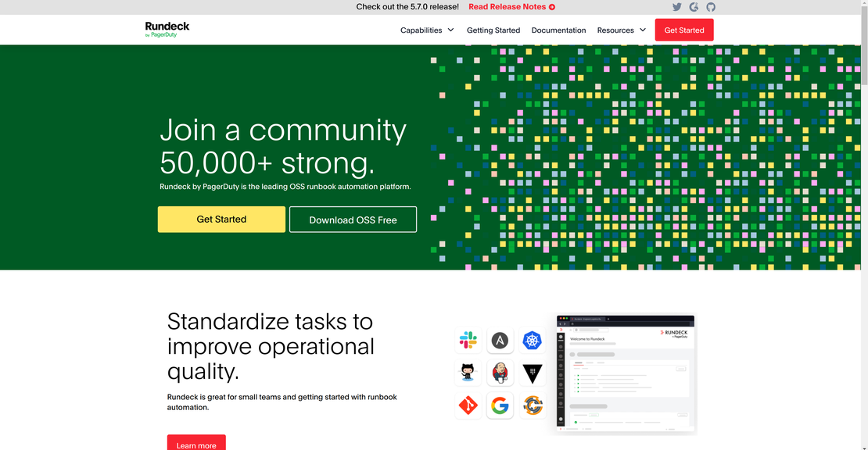868x450 pixels.
Task: Open the G2 reviews icon in top bar
Action: (694, 6)
